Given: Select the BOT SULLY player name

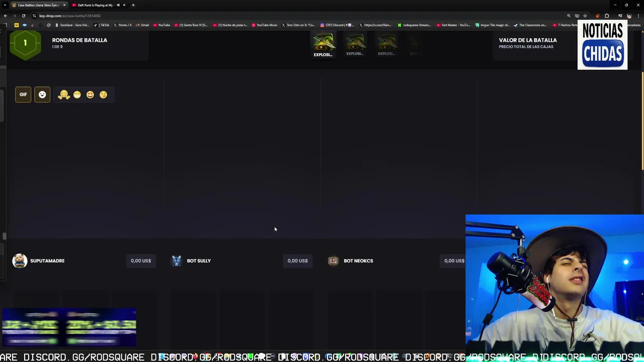Looking at the screenshot, I should (x=199, y=260).
